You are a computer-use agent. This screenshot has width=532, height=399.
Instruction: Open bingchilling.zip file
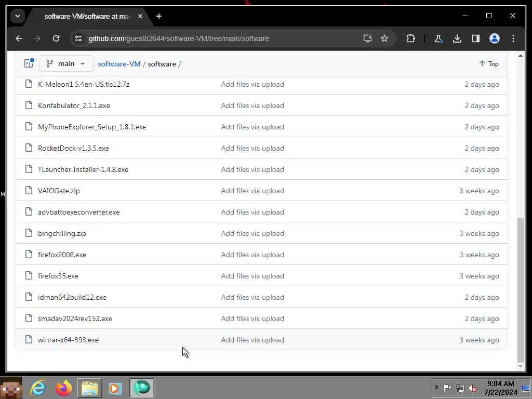[62, 233]
